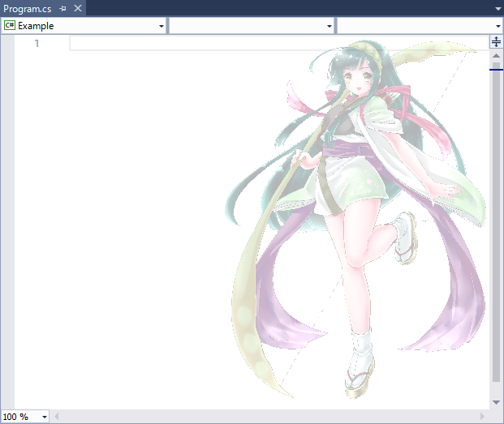
Task: Place cursor in the first code line
Action: click(x=279, y=43)
